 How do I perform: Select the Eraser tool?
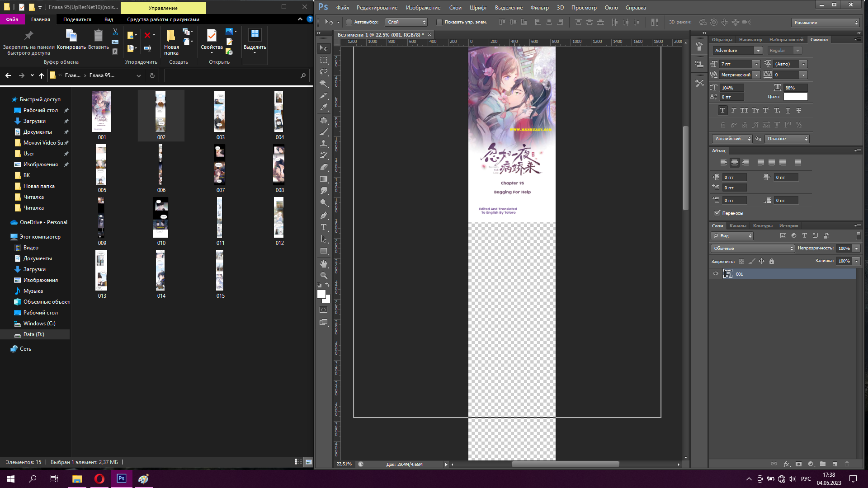click(324, 167)
